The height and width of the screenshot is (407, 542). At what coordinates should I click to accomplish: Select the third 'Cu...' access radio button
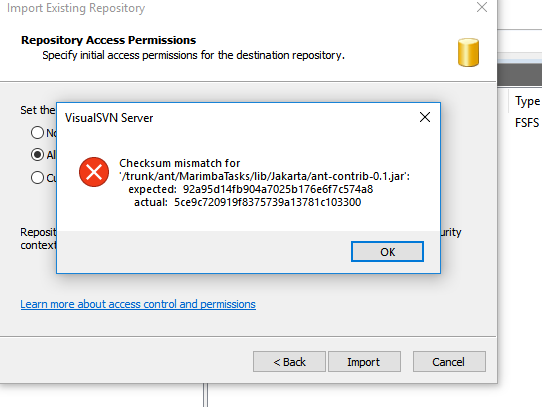[x=37, y=177]
